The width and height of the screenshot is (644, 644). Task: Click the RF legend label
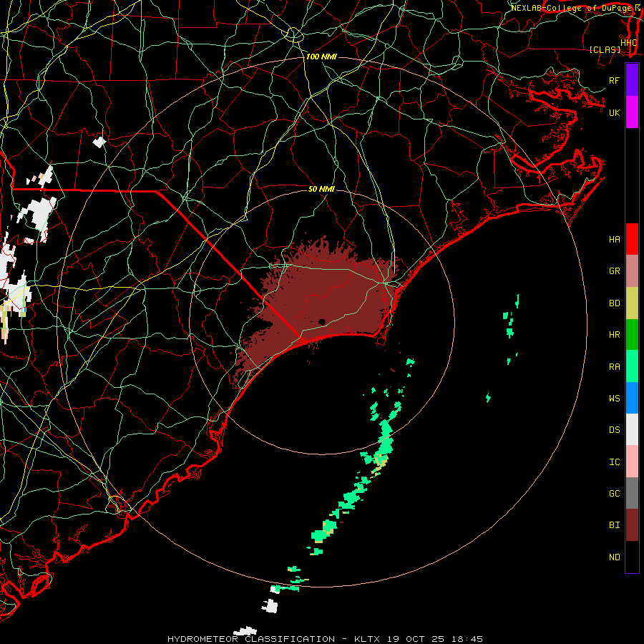(x=614, y=80)
